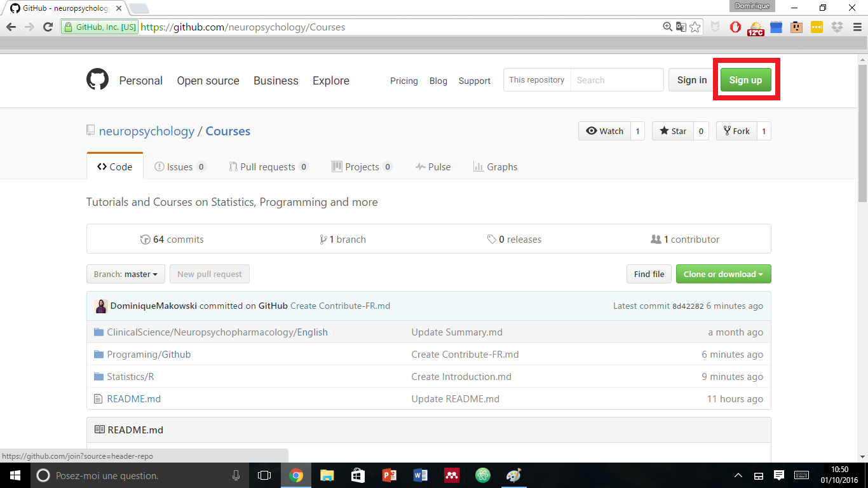
Task: Star the repository with Star button
Action: [672, 131]
